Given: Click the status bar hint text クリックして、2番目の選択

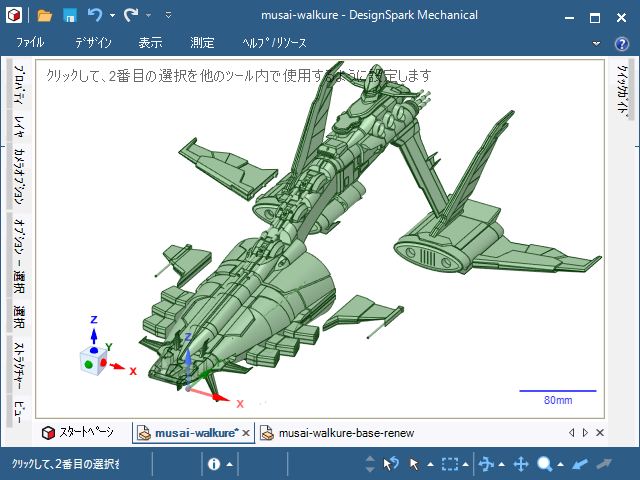Looking at the screenshot, I should 66,464.
